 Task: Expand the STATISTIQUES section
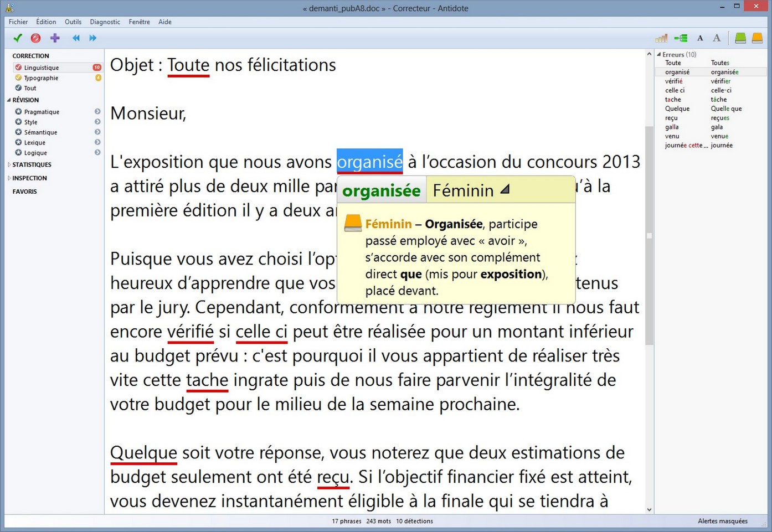(9, 165)
